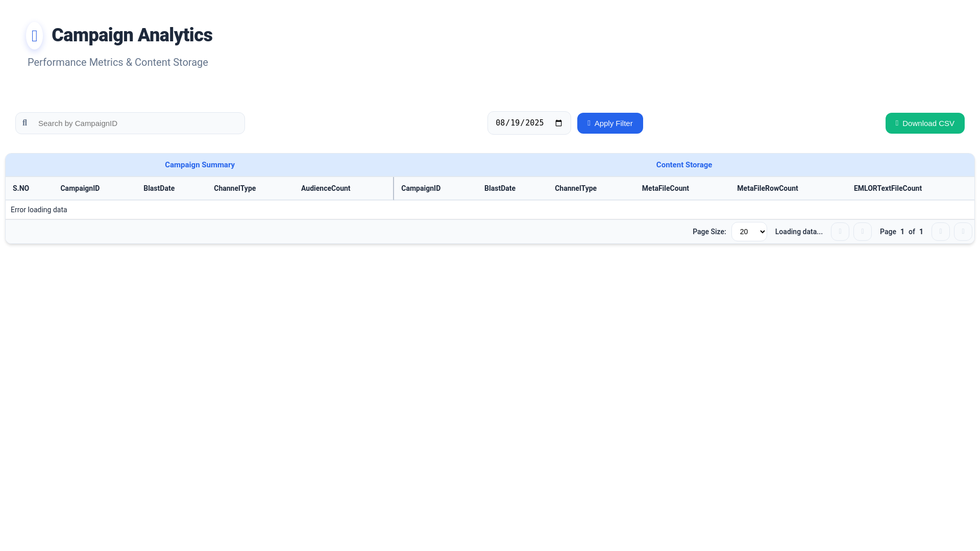Click the Performance Metrics & Content Storage subtitle
The width and height of the screenshot is (980, 551).
[x=118, y=62]
